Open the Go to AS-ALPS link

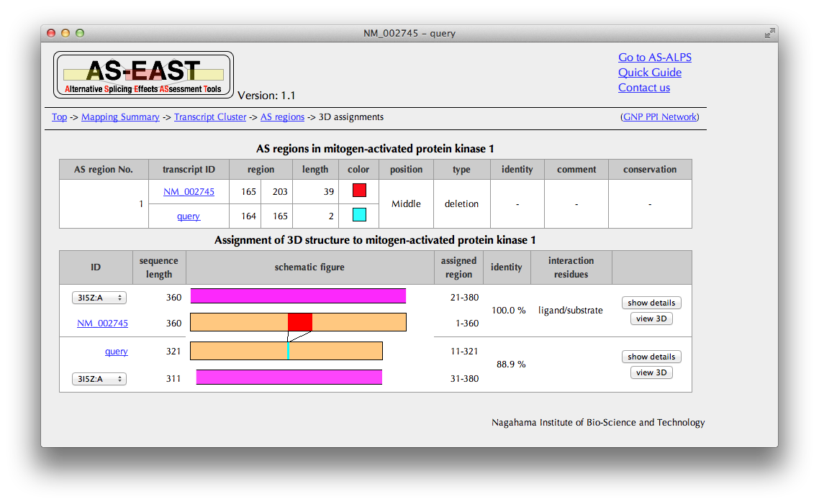pyautogui.click(x=654, y=58)
